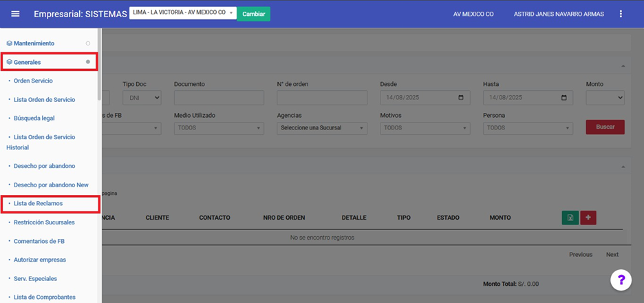Image resolution: width=644 pixels, height=303 pixels.
Task: Click the red plus add icon
Action: 588,218
